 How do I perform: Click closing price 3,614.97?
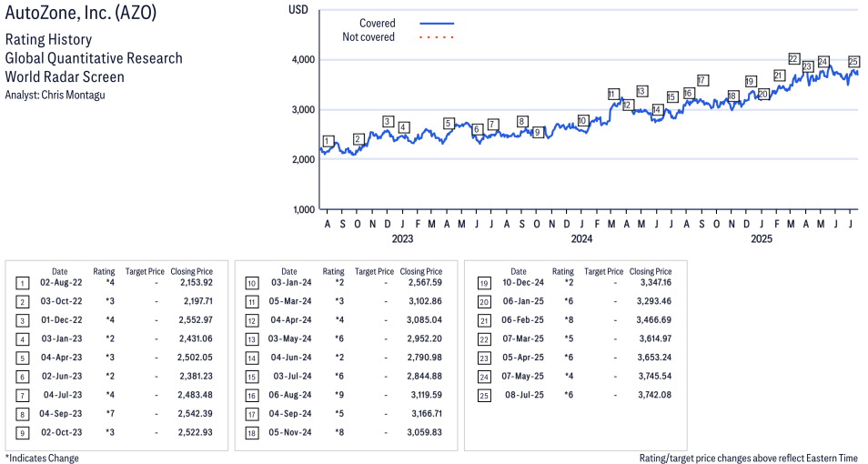tap(655, 338)
